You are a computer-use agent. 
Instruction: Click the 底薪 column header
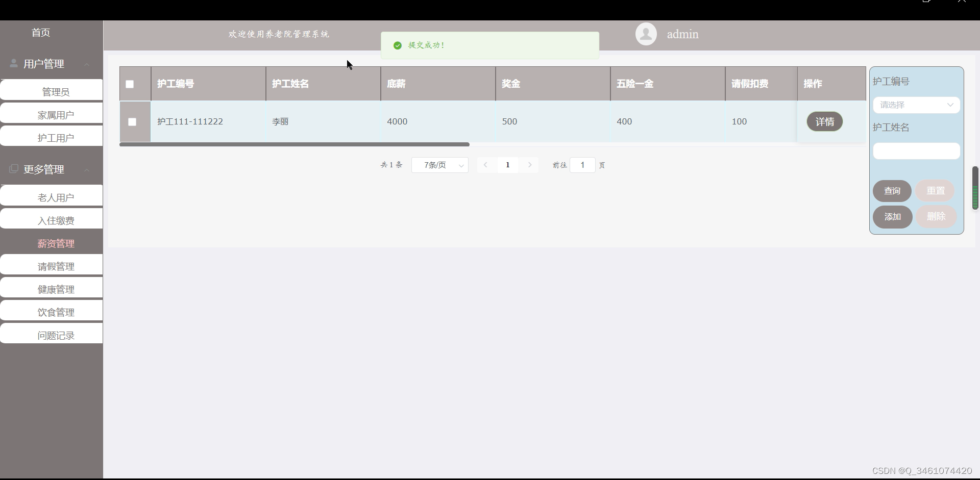pyautogui.click(x=438, y=84)
